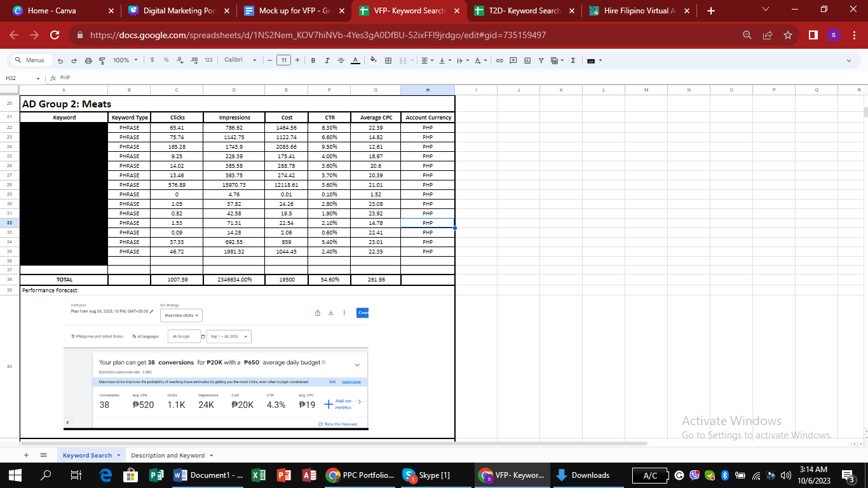Open the vertical align dropdown
868x488 pixels.
[444, 60]
